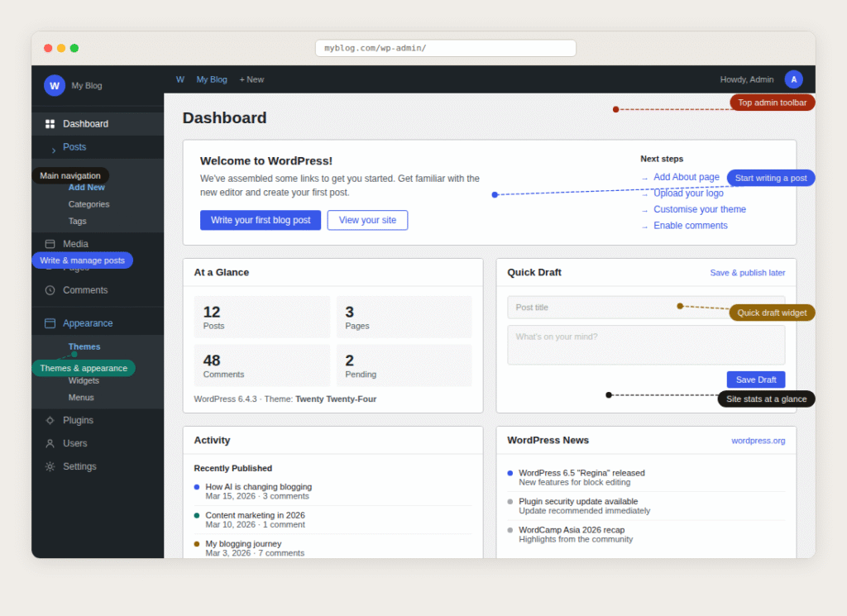
Task: Expand the Posts menu chevron
Action: (x=54, y=150)
